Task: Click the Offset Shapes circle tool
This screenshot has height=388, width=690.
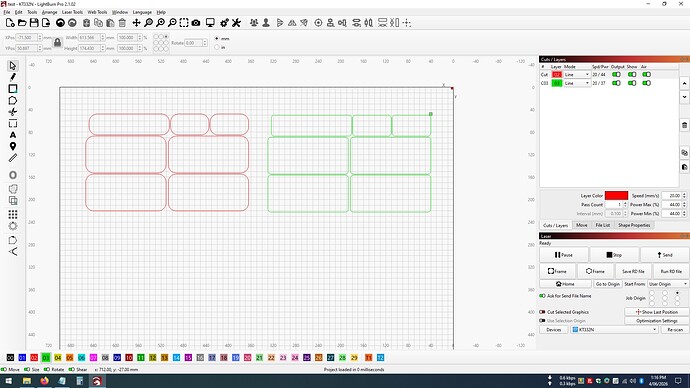Action: point(13,175)
